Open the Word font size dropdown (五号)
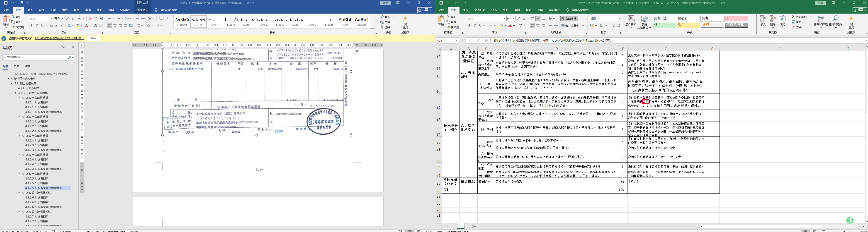This screenshot has height=232, width=868. click(x=62, y=19)
